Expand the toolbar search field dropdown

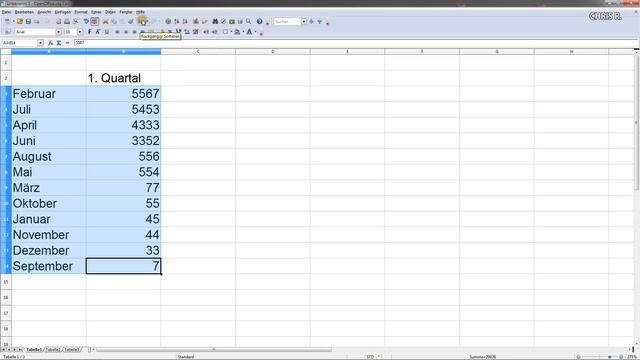click(x=304, y=21)
